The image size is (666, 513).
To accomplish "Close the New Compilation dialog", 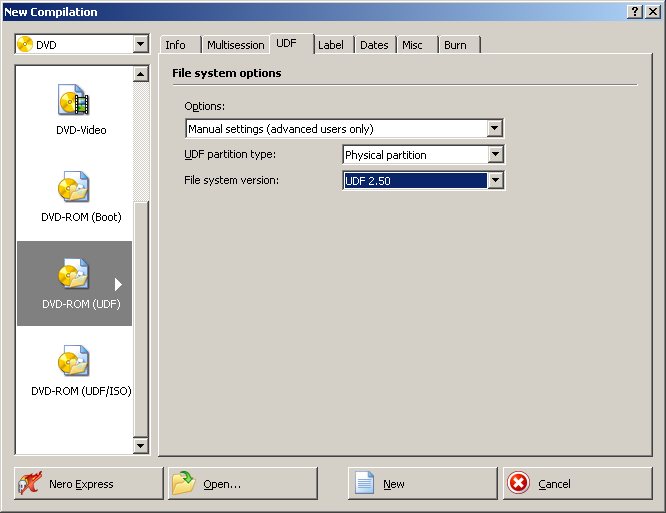I will pos(652,11).
